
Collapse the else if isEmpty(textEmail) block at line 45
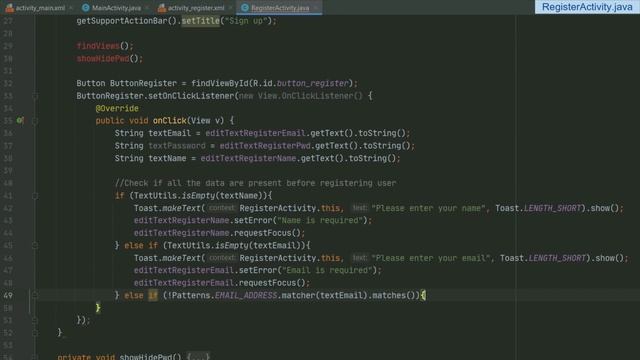pos(35,246)
